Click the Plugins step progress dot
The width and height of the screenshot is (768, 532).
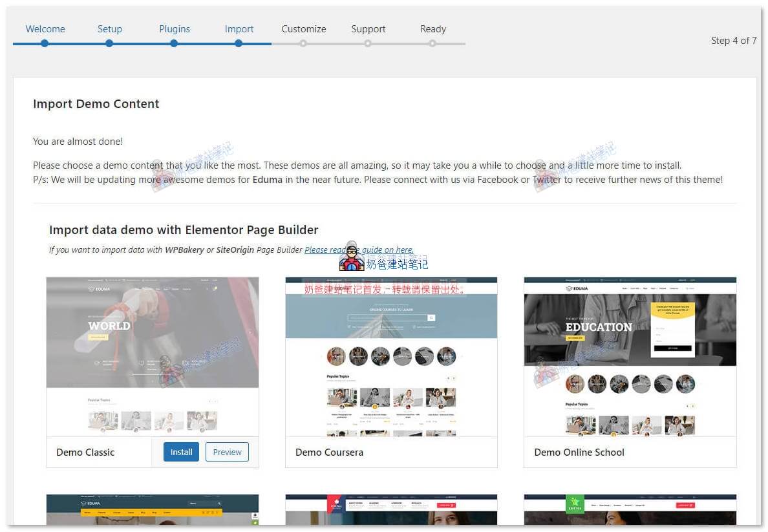point(174,44)
